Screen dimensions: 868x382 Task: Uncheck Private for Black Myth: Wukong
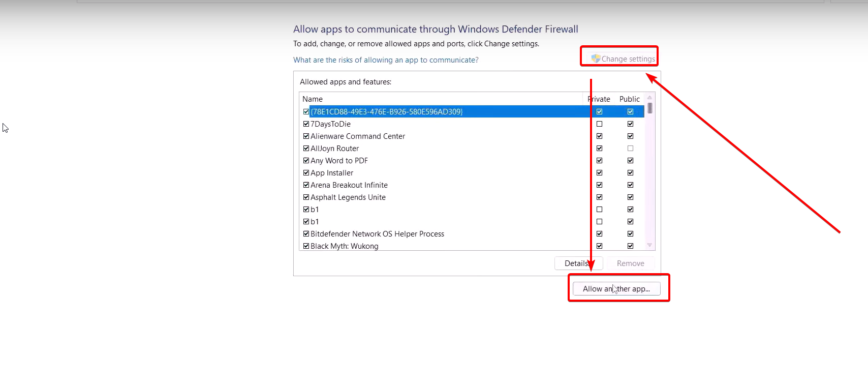(x=599, y=246)
